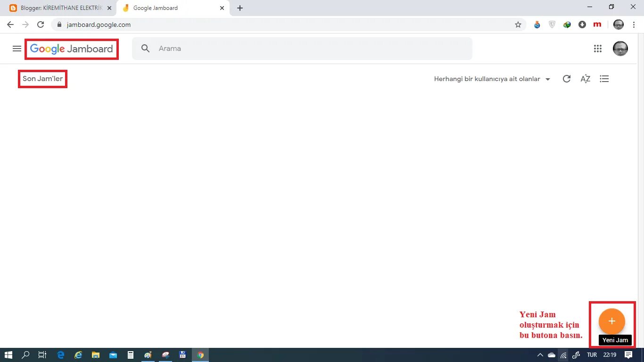This screenshot has width=644, height=362.
Task: Open the blue globe extension
Action: click(537, 25)
